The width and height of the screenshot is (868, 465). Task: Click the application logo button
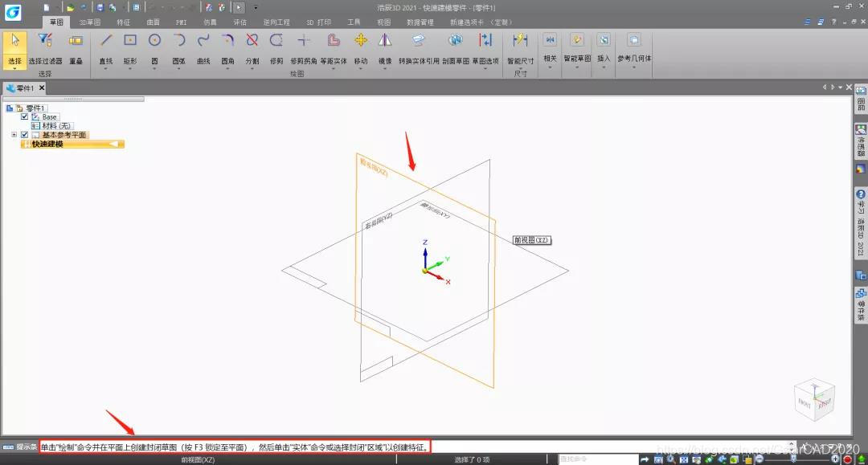click(x=13, y=12)
